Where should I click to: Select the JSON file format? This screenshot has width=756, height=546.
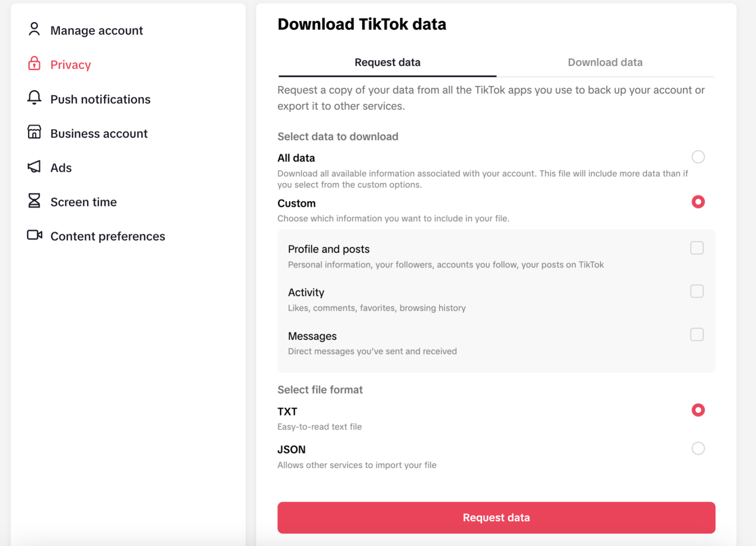698,448
